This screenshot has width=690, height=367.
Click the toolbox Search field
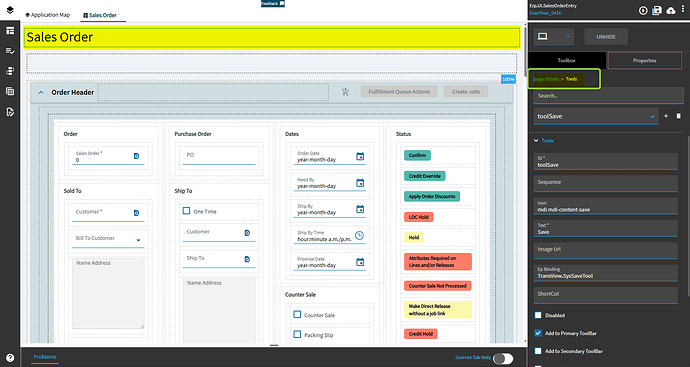click(x=609, y=96)
